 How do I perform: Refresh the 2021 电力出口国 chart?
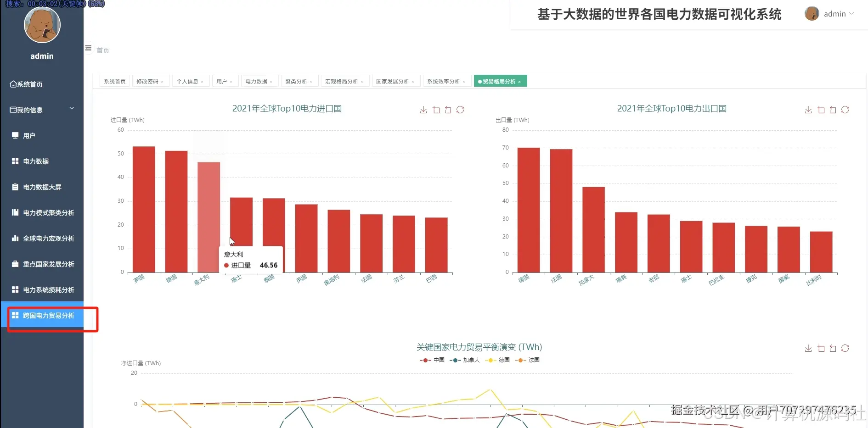tap(845, 110)
